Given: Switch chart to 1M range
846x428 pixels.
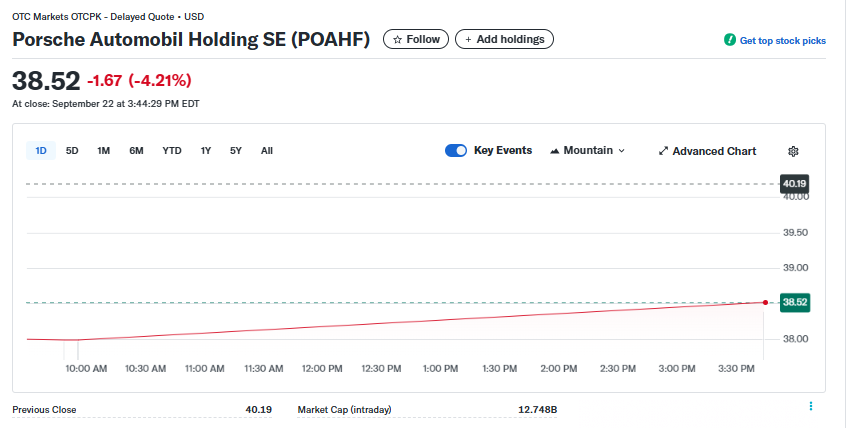Looking at the screenshot, I should [x=104, y=151].
